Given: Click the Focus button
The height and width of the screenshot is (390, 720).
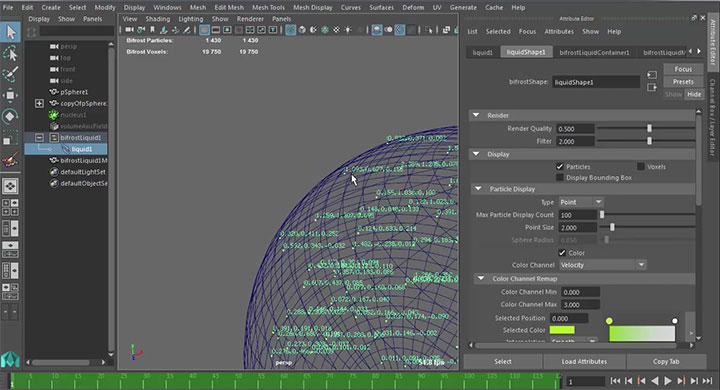Looking at the screenshot, I should click(x=683, y=69).
